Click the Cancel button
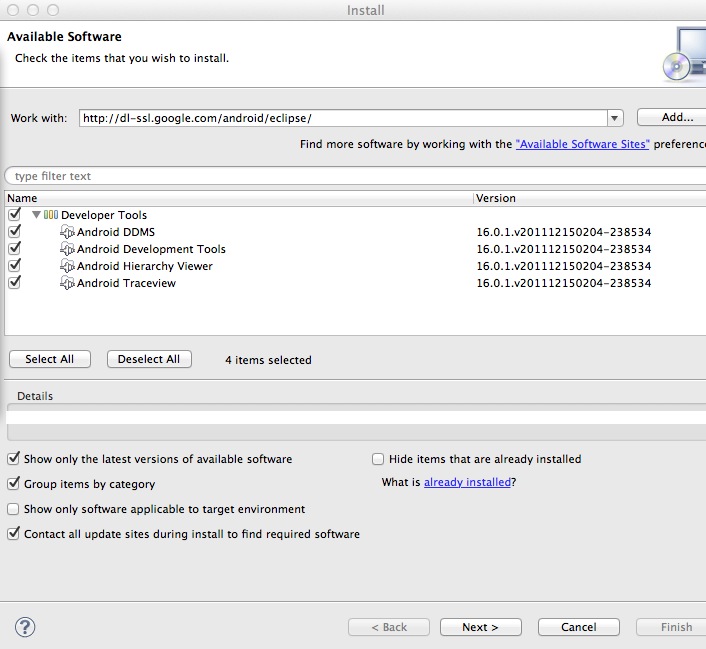706x649 pixels. (579, 627)
